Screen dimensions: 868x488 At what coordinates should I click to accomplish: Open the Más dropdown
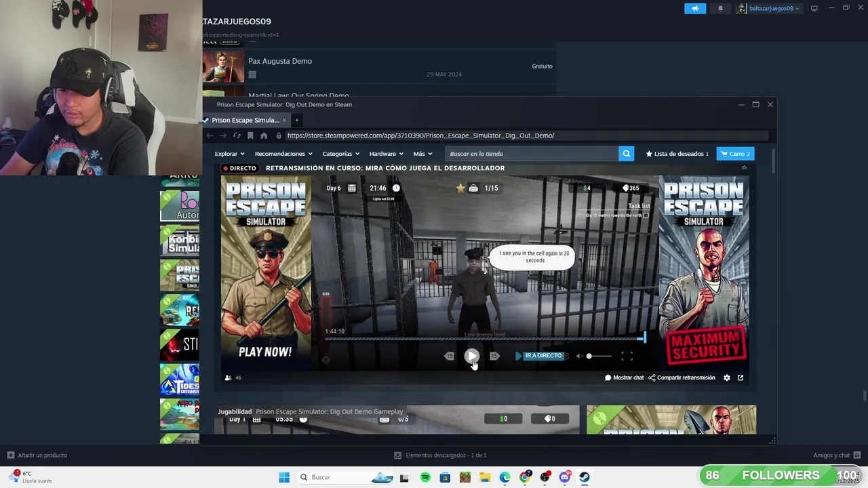tap(422, 154)
